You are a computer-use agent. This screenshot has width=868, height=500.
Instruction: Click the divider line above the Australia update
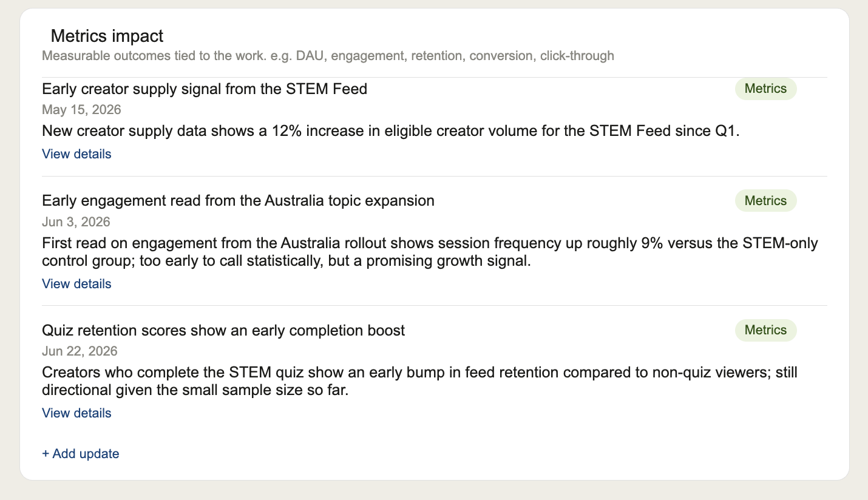coord(435,177)
